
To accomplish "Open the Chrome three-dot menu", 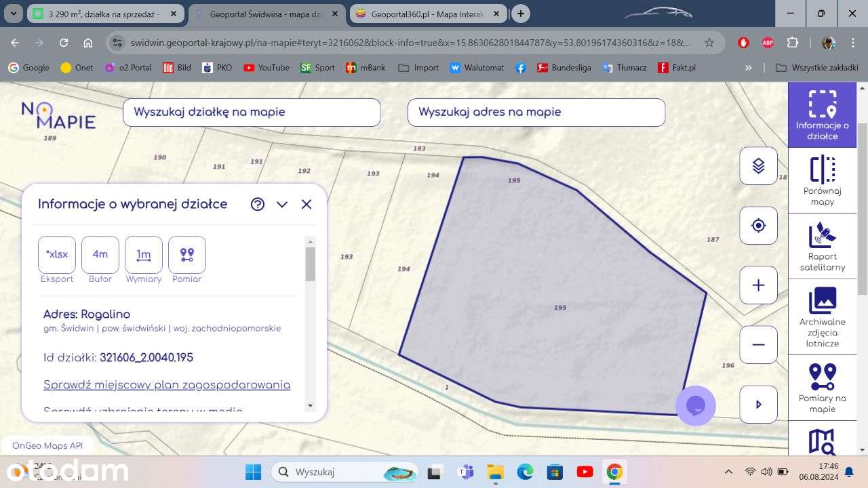I will click(x=852, y=43).
